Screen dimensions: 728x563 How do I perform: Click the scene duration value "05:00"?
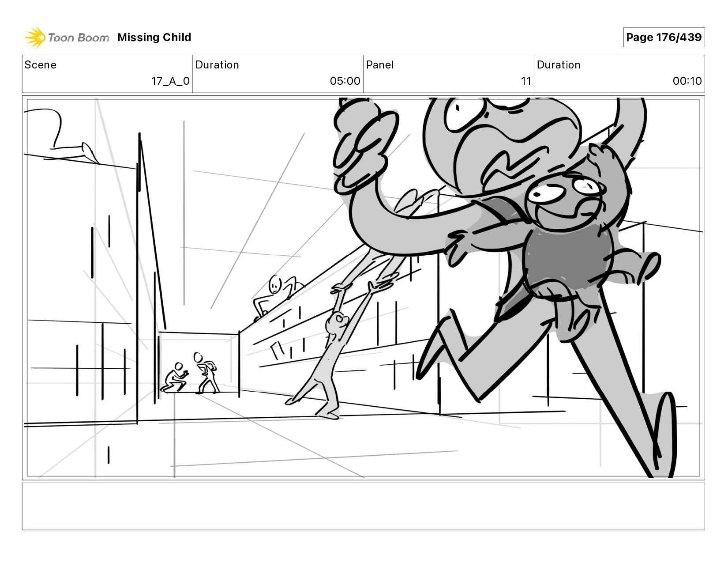click(x=345, y=81)
